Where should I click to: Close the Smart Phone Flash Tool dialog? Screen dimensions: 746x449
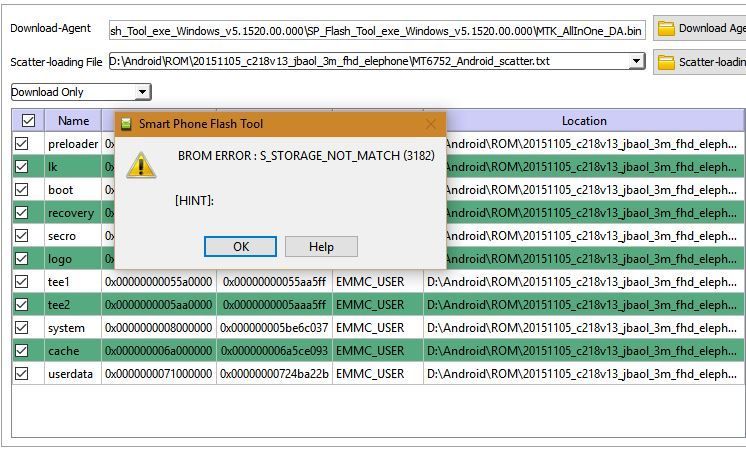[x=431, y=124]
